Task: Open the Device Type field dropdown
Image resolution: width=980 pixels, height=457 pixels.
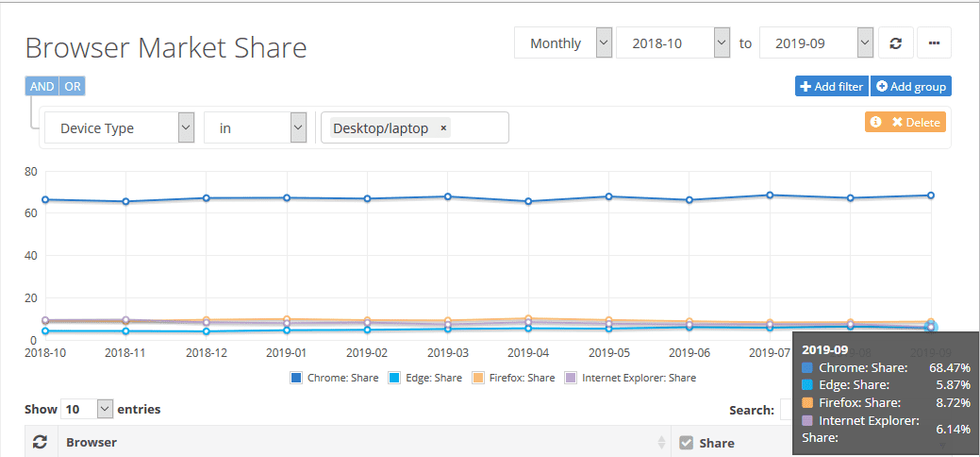Action: [x=119, y=128]
